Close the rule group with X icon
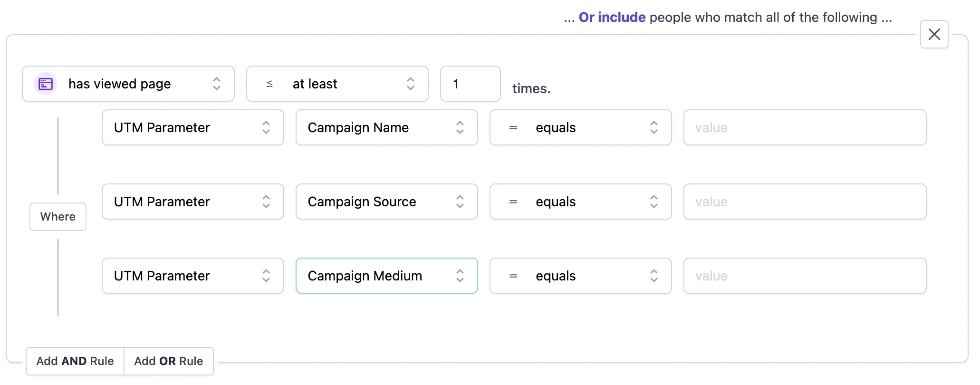The height and width of the screenshot is (385, 980). pyautogui.click(x=934, y=34)
